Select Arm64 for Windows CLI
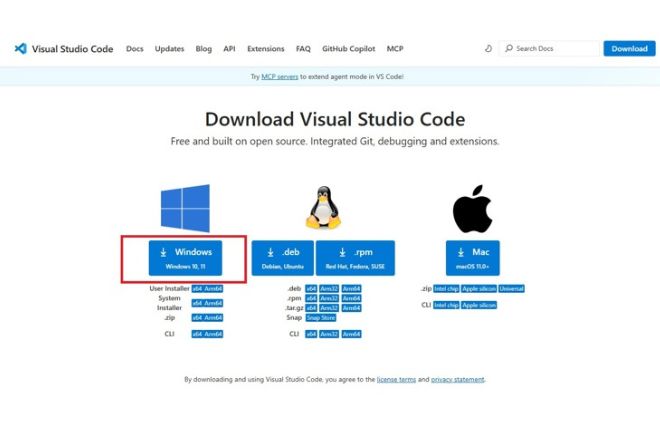This screenshot has height=440, width=660. pyautogui.click(x=213, y=334)
